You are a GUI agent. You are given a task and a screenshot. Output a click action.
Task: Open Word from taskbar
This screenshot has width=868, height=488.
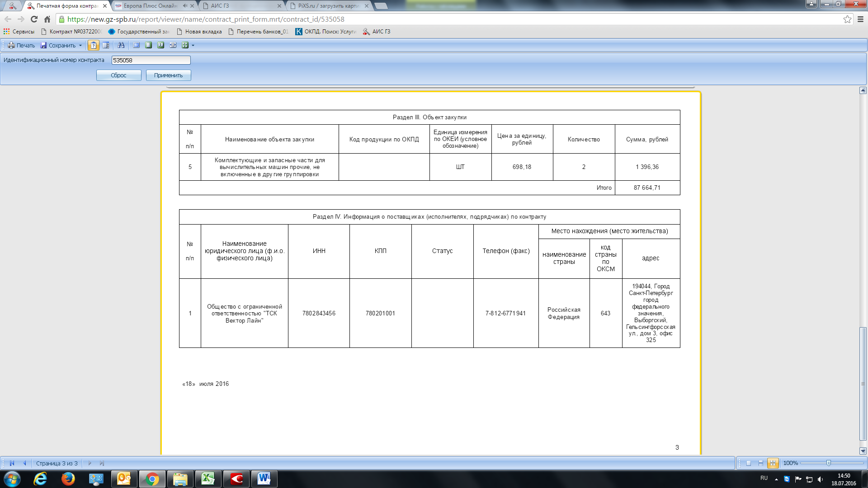pyautogui.click(x=264, y=479)
